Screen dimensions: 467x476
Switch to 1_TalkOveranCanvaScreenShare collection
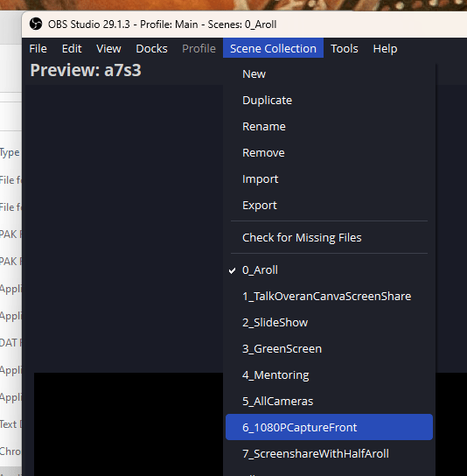(x=329, y=297)
